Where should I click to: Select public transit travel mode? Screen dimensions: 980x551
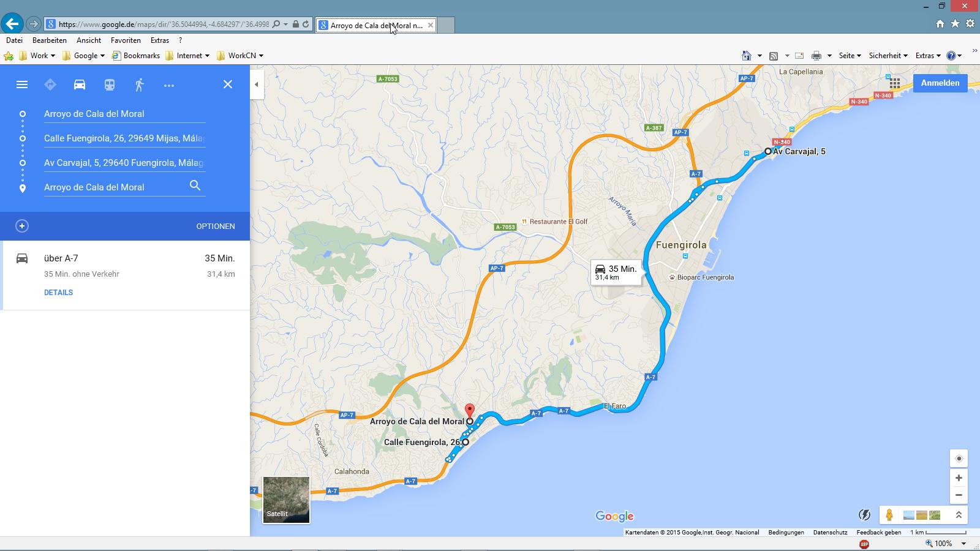pyautogui.click(x=110, y=84)
